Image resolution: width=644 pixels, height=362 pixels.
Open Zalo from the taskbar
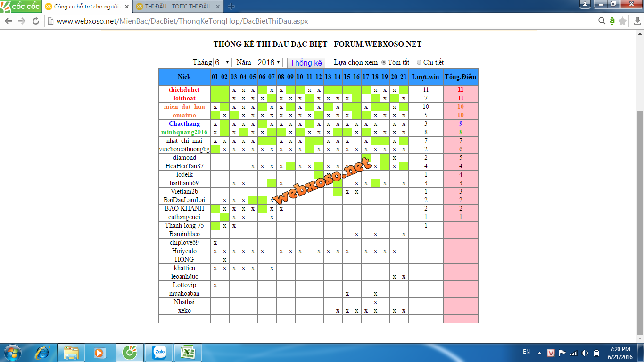(159, 353)
